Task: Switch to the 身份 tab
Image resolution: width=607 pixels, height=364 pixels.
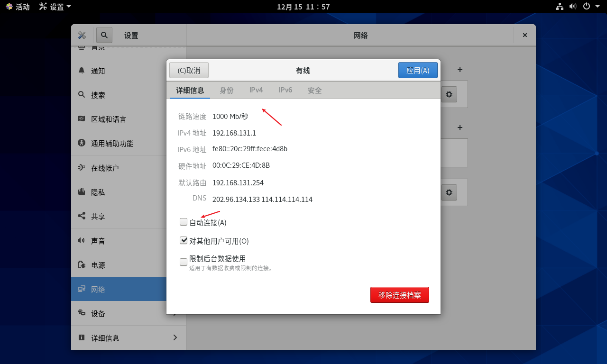Action: click(227, 90)
